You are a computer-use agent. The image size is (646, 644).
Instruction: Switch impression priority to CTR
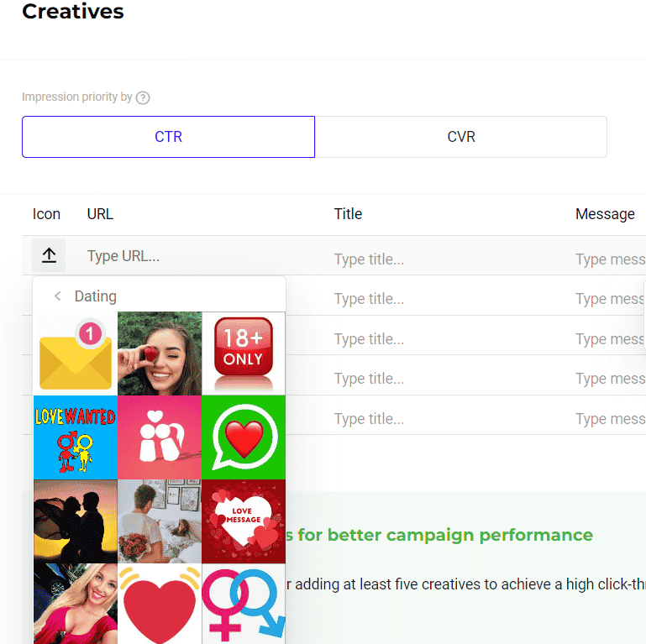(168, 137)
